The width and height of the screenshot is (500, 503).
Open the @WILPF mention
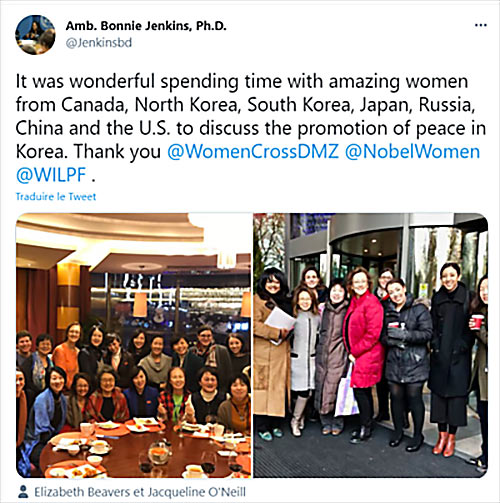(51, 175)
